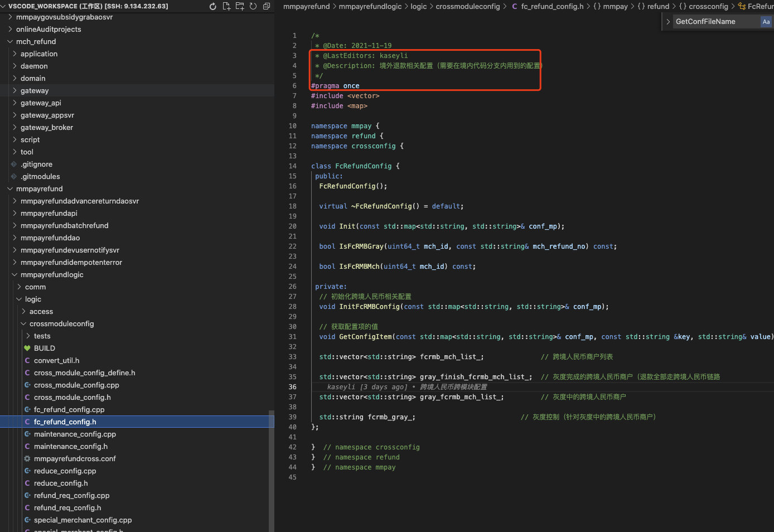774x532 pixels.
Task: Collapse the mch_refund folder
Action: pos(10,41)
